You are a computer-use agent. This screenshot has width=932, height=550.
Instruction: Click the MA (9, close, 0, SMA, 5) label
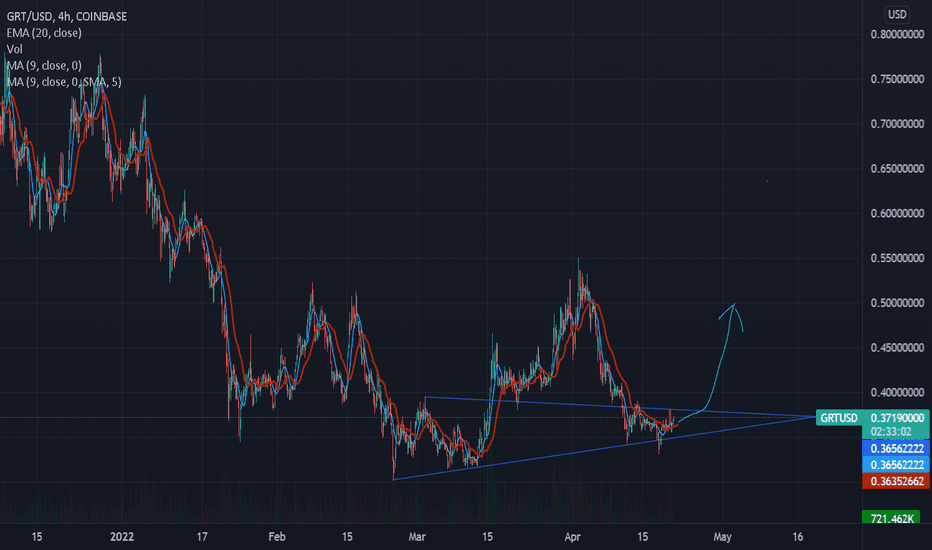pos(64,82)
